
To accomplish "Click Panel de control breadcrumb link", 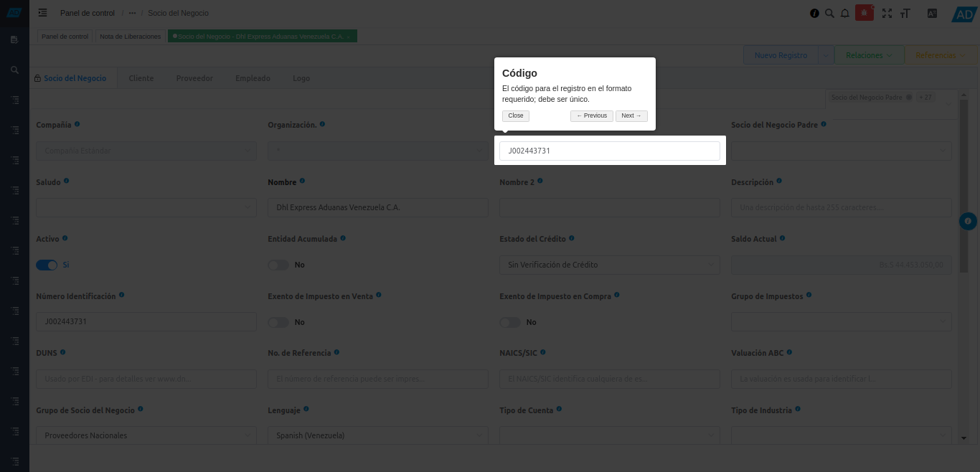I will (x=88, y=13).
